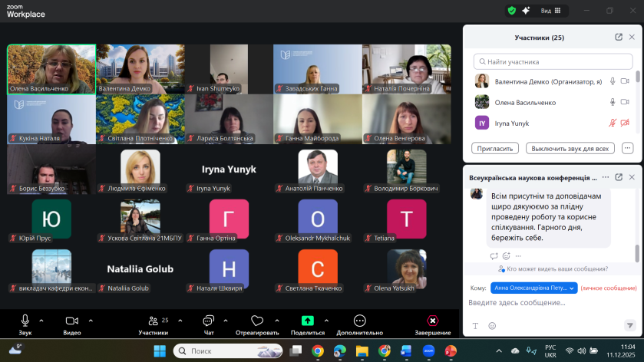Open Wi-Fi network icon in system tray
The width and height of the screenshot is (644, 362).
570,351
